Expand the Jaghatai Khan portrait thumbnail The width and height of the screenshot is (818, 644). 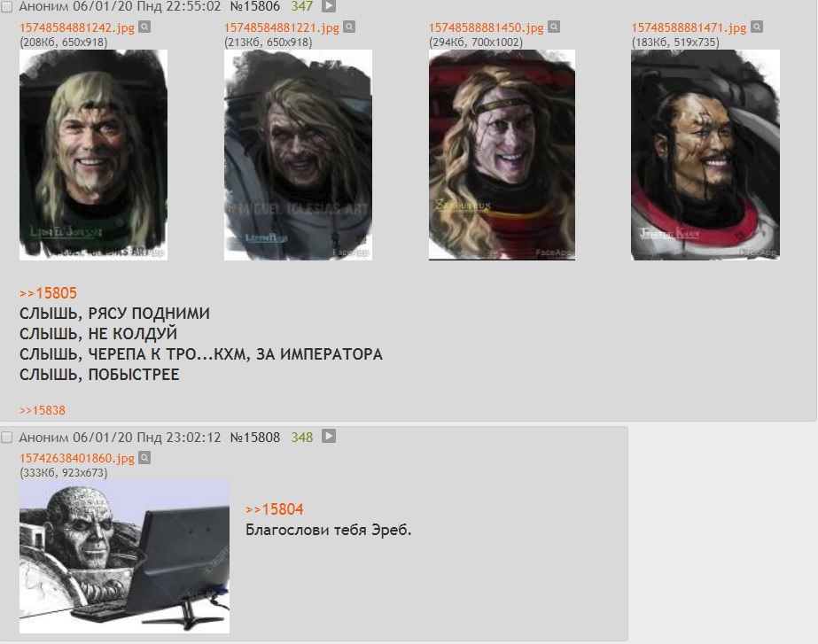pyautogui.click(x=705, y=155)
